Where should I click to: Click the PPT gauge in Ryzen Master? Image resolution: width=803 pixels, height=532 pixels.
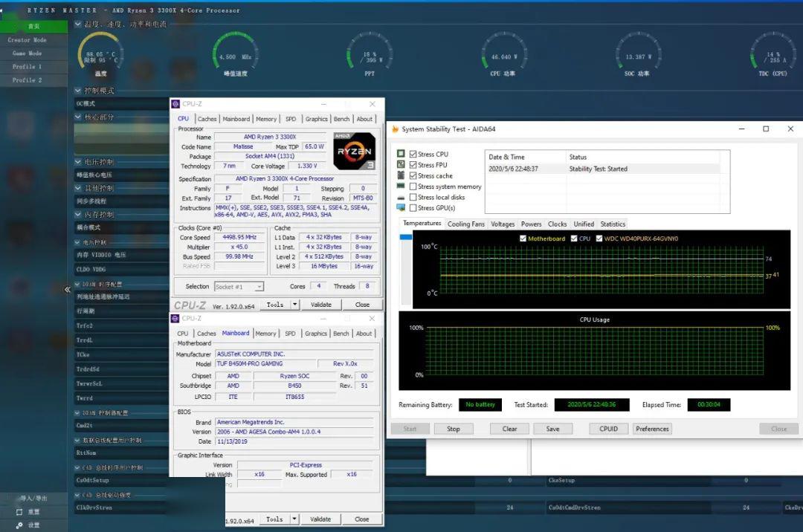pyautogui.click(x=370, y=54)
